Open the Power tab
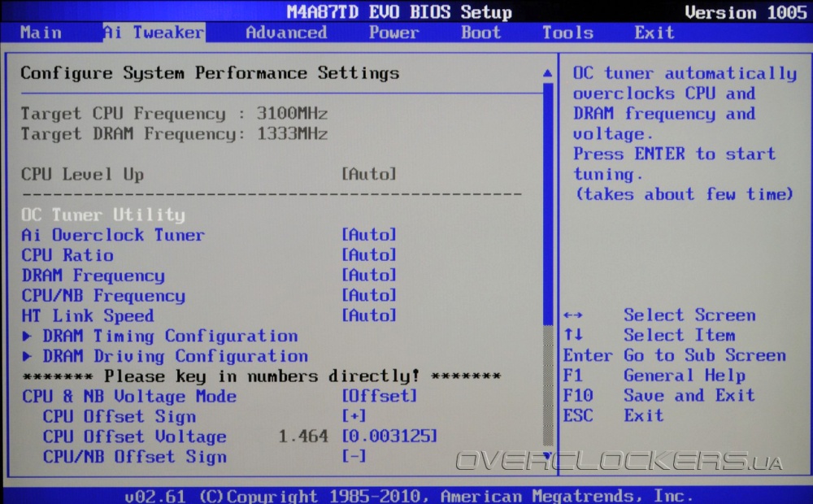This screenshot has width=813, height=504. coord(394,33)
